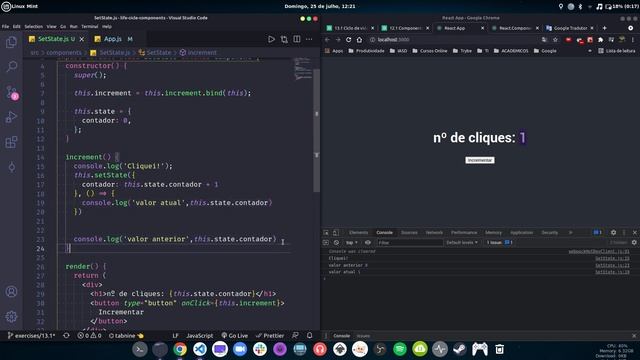
Task: Open the top JavaScript context dropdown
Action: (352, 242)
